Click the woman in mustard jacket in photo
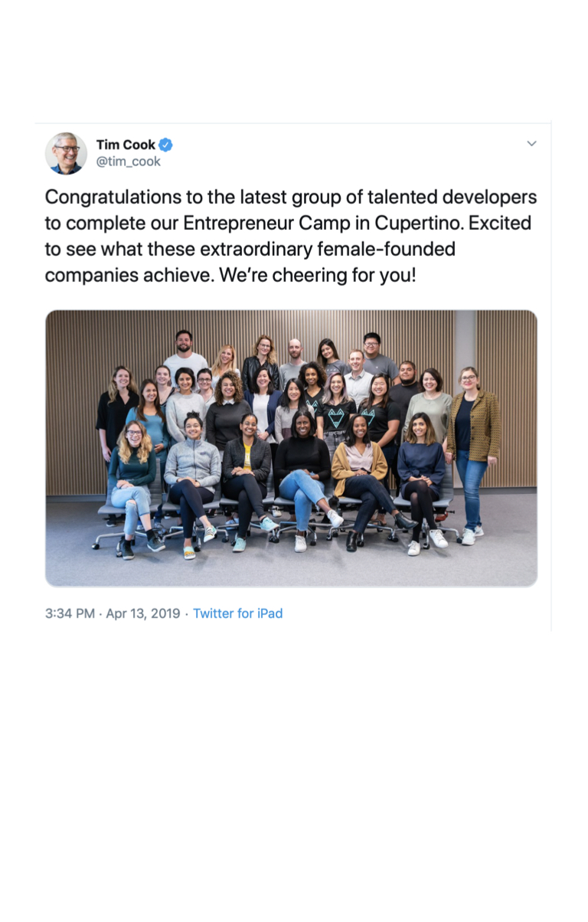Viewport: 588px width, 922px height. click(x=473, y=429)
